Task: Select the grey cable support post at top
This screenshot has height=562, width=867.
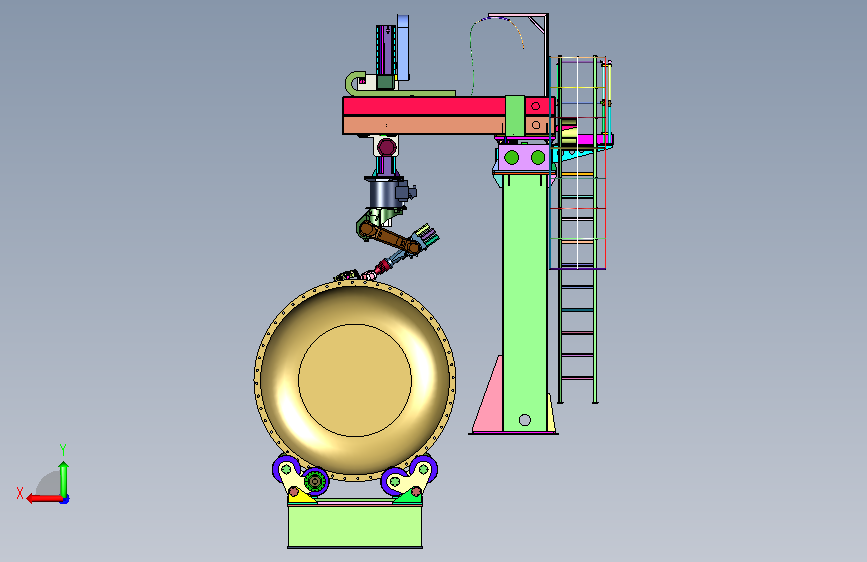Action: point(546,55)
